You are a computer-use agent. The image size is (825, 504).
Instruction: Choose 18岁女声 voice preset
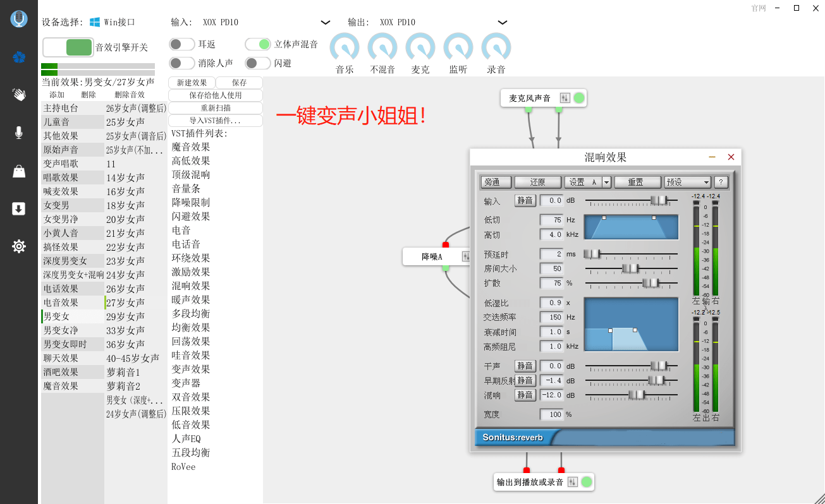click(136, 205)
